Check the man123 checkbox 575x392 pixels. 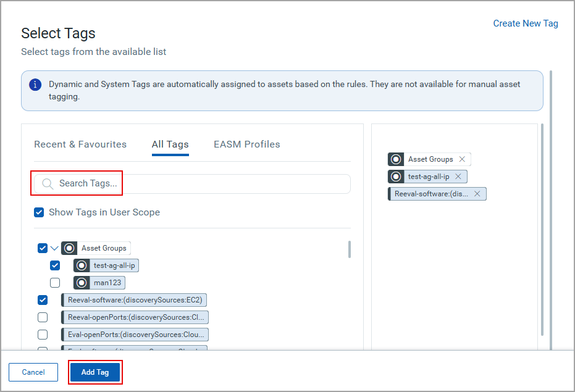coord(55,282)
